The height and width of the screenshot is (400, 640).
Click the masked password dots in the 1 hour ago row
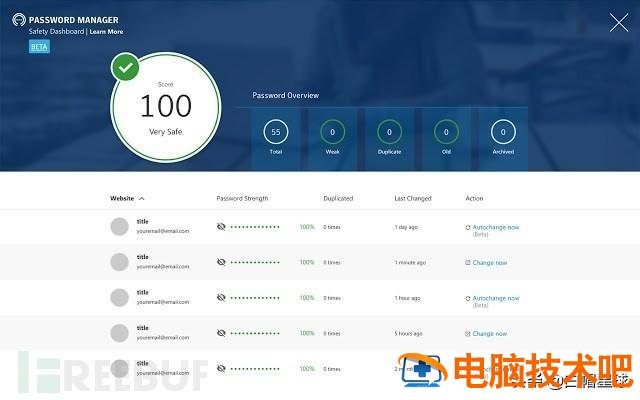tap(255, 298)
